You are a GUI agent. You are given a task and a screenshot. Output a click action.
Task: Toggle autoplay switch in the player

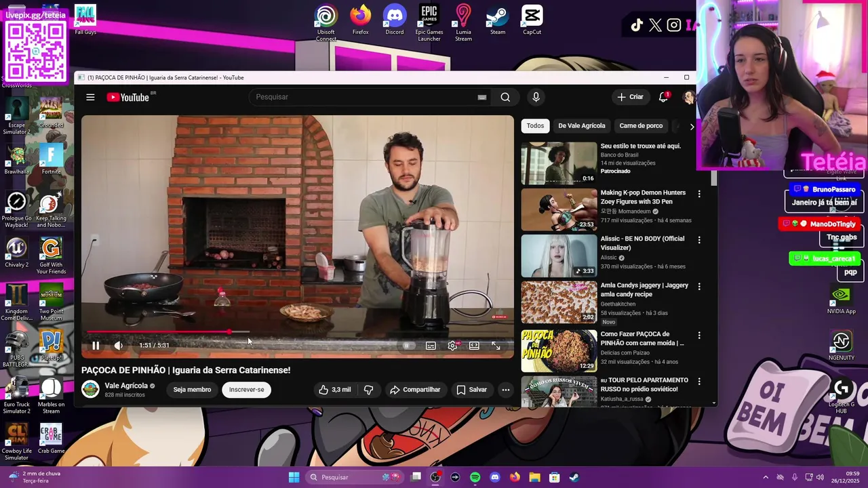407,346
